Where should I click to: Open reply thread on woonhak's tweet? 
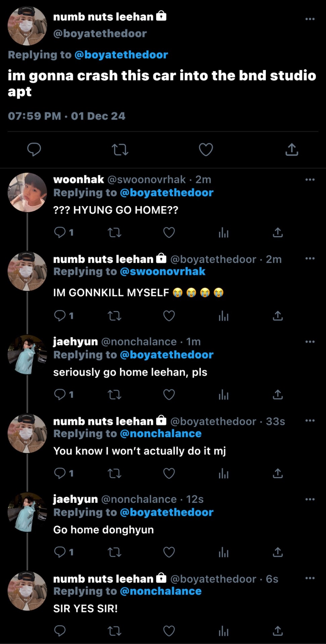coord(60,232)
